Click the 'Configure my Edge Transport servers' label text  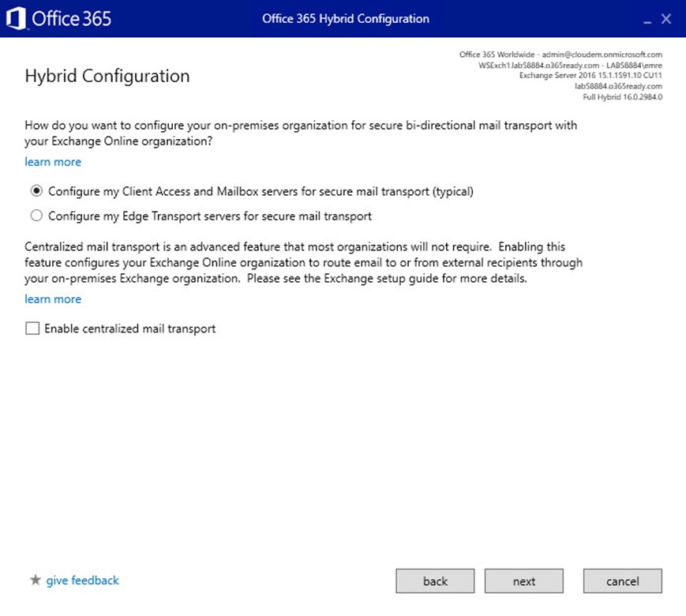click(210, 216)
